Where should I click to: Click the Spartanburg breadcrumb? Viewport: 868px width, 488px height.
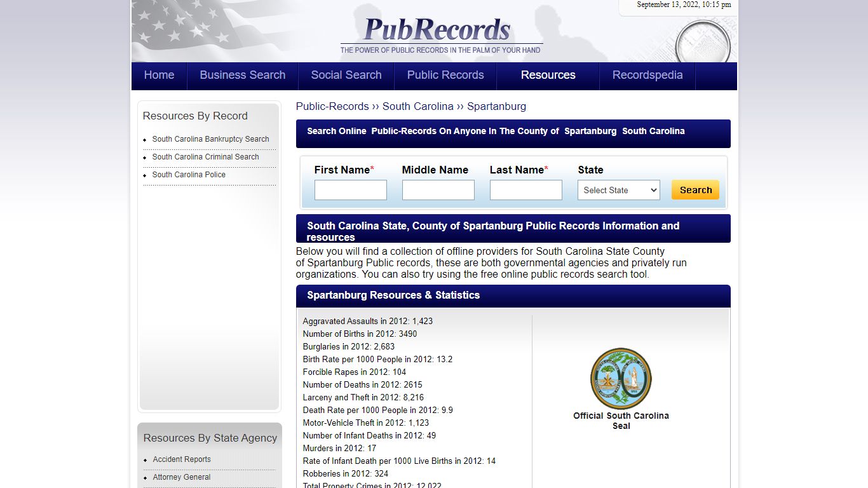click(x=496, y=106)
